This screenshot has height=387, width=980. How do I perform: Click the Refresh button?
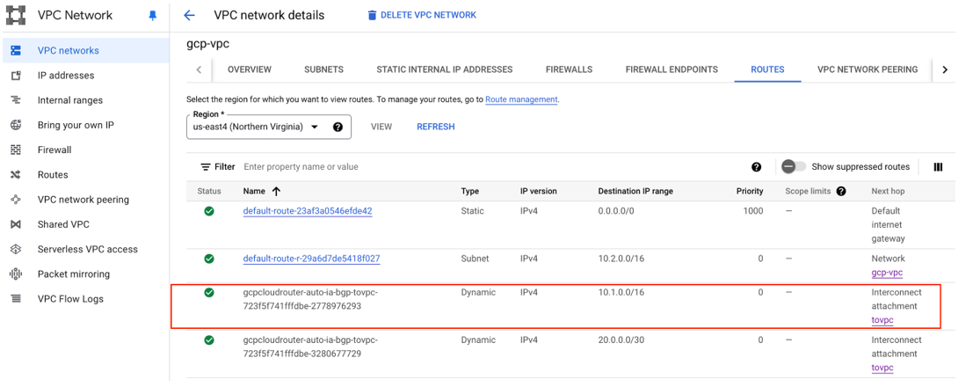pyautogui.click(x=435, y=127)
